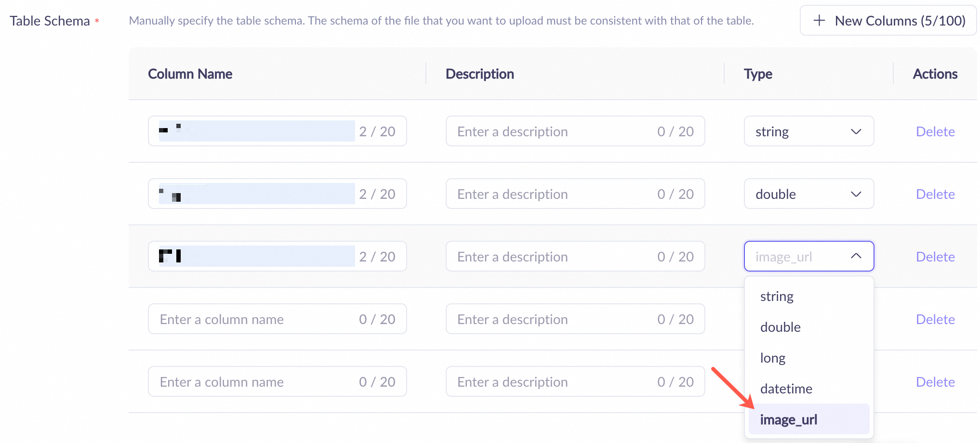980x443 pixels.
Task: Select string from the type list
Action: (x=777, y=297)
